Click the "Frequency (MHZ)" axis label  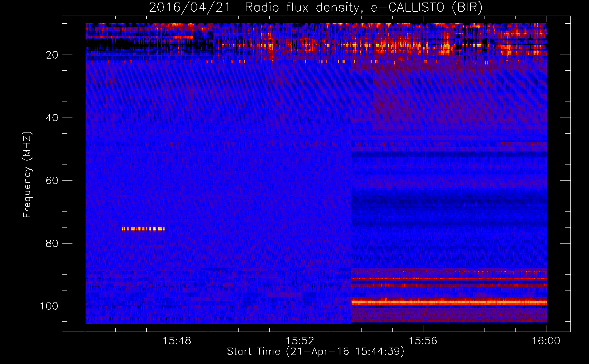click(x=27, y=175)
